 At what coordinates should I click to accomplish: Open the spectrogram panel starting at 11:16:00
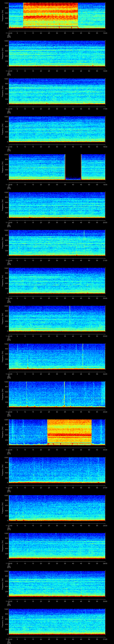pos(57,91)
